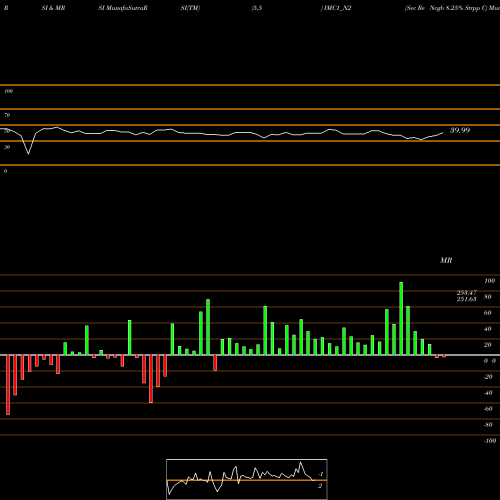The height and width of the screenshot is (500, 500).
Task: Select the 253.47 price label
Action: [x=466, y=293]
